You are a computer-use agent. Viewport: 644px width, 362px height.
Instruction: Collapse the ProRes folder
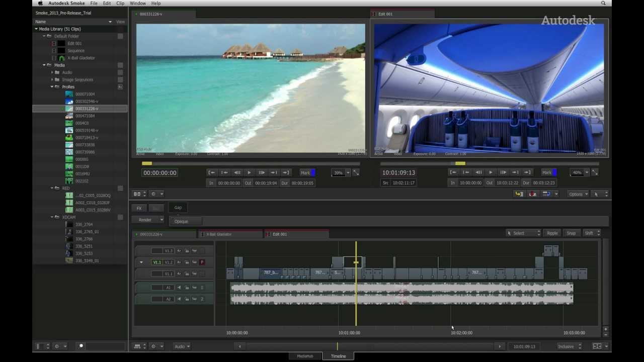coord(52,87)
